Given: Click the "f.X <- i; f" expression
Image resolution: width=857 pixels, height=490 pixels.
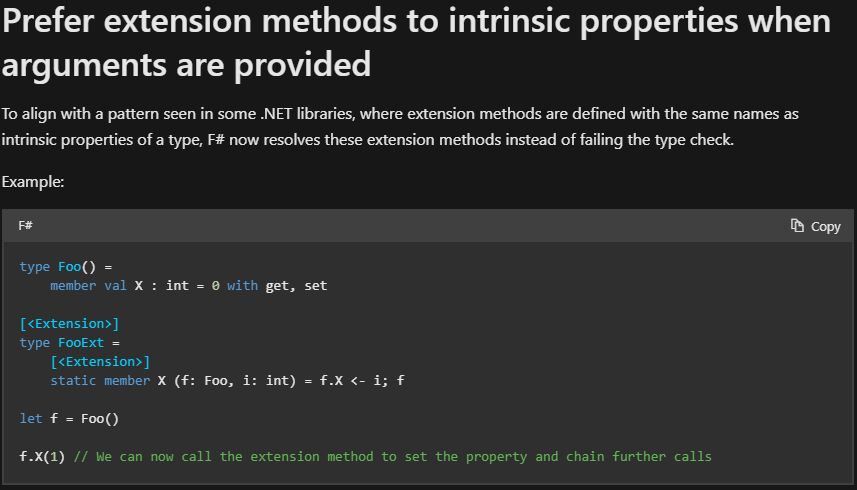Looking at the screenshot, I should [362, 381].
